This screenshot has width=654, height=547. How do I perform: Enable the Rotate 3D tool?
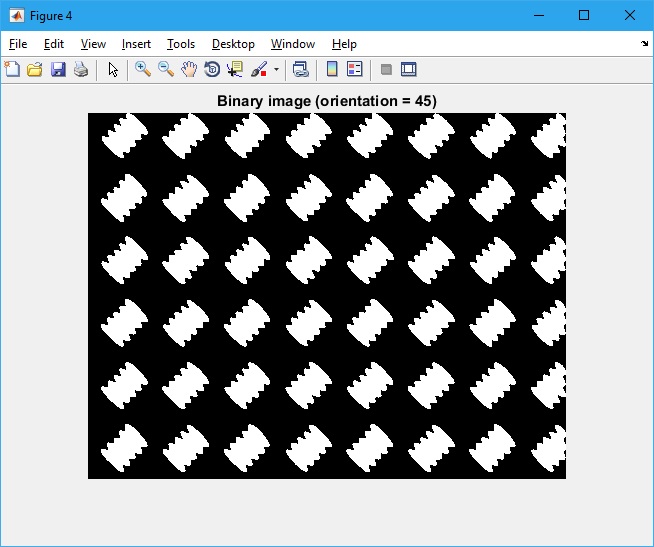pos(212,69)
